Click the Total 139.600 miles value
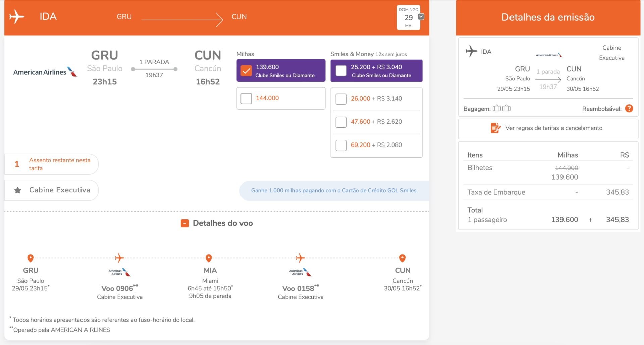The height and width of the screenshot is (345, 644). pos(565,220)
